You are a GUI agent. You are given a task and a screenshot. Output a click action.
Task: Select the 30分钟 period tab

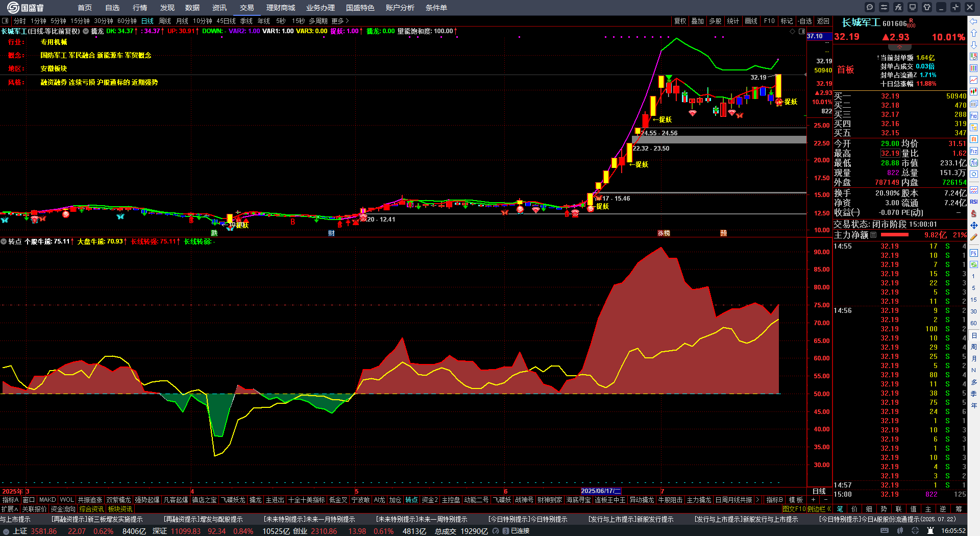(x=104, y=21)
